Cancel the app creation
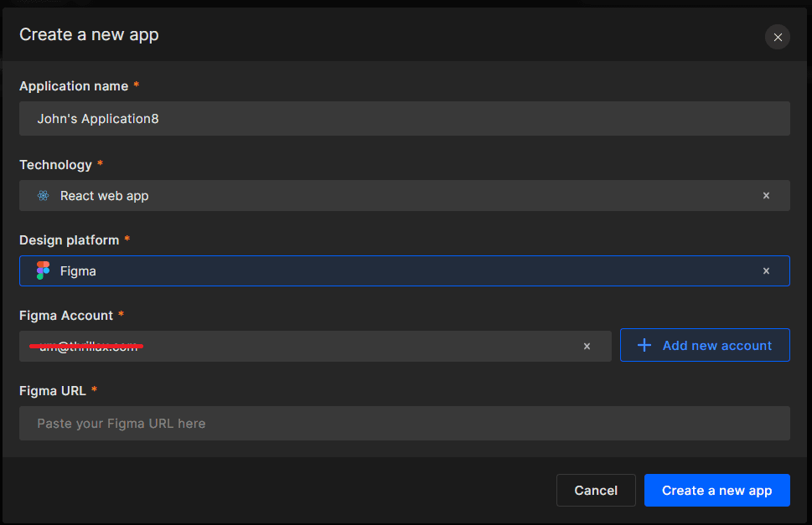Viewport: 812px width, 525px height. [596, 491]
